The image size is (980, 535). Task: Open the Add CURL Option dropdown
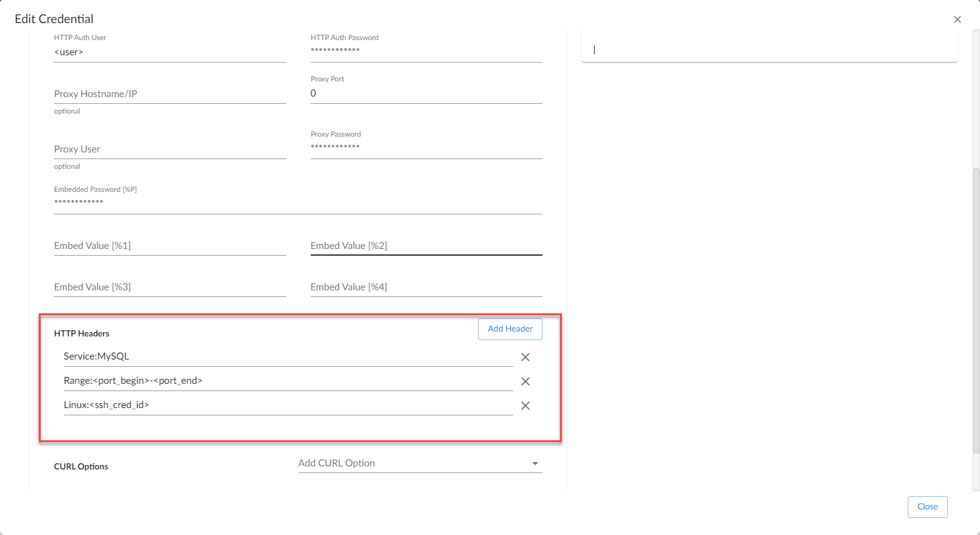(x=413, y=463)
